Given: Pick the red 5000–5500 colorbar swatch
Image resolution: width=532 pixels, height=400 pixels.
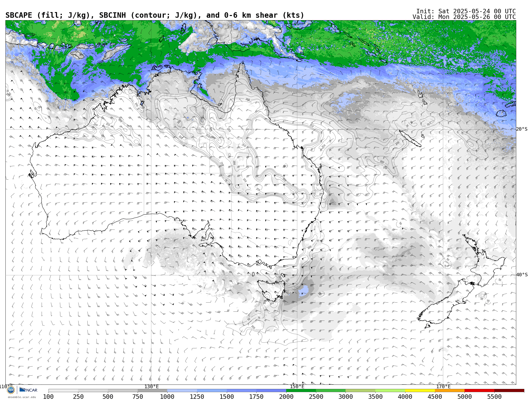Looking at the screenshot, I should pyautogui.click(x=479, y=391).
